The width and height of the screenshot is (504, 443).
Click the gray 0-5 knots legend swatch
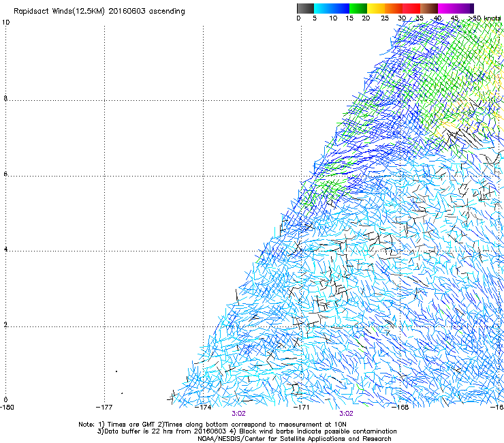305,8
